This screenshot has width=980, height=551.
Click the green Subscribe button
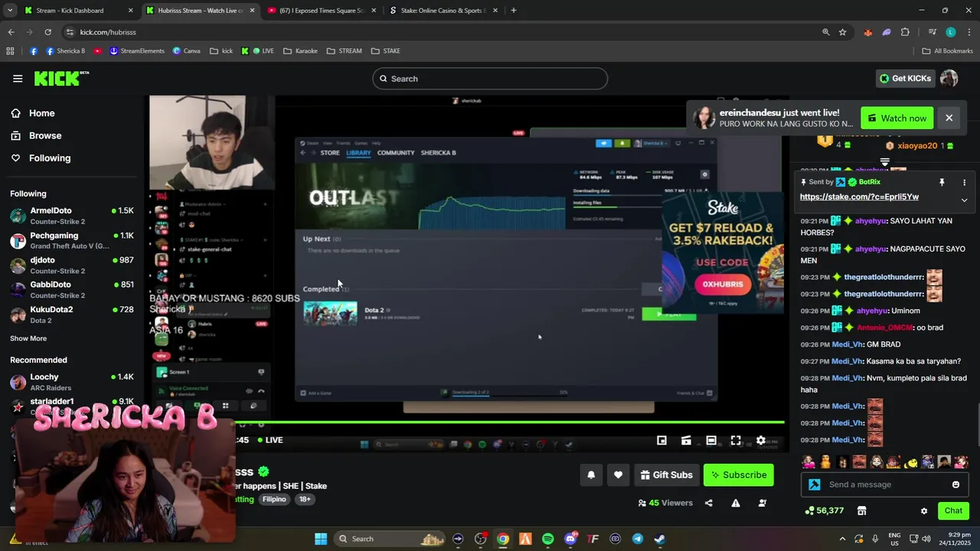[739, 475]
